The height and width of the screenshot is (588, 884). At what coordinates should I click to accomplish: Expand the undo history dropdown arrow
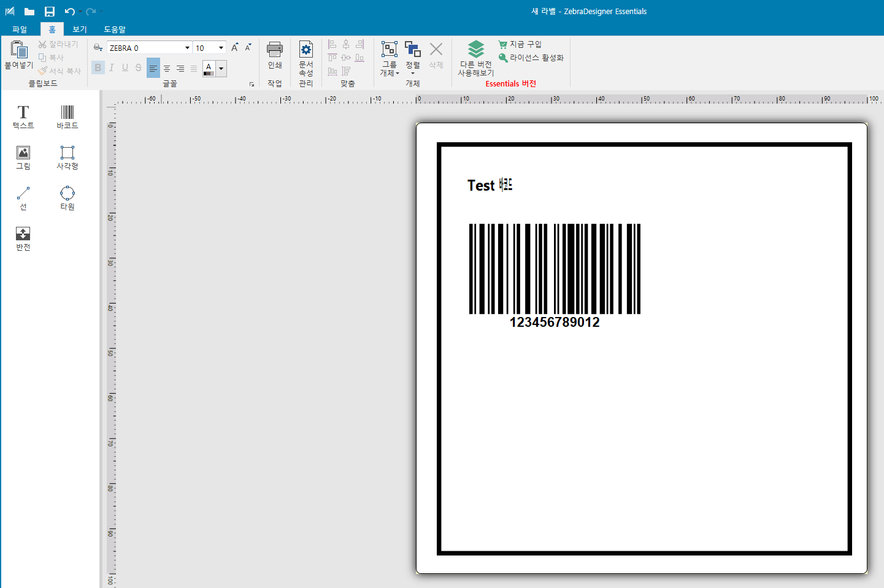[80, 12]
